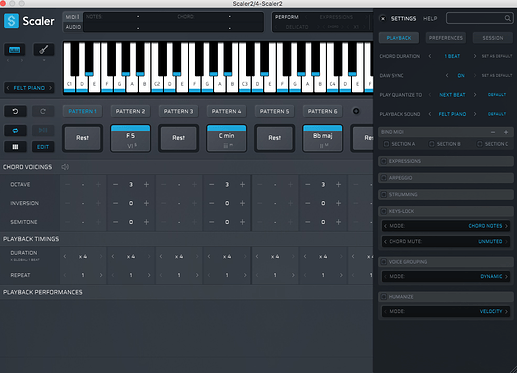The width and height of the screenshot is (517, 373).
Task: Previous chord duration value arrow
Action: point(430,56)
